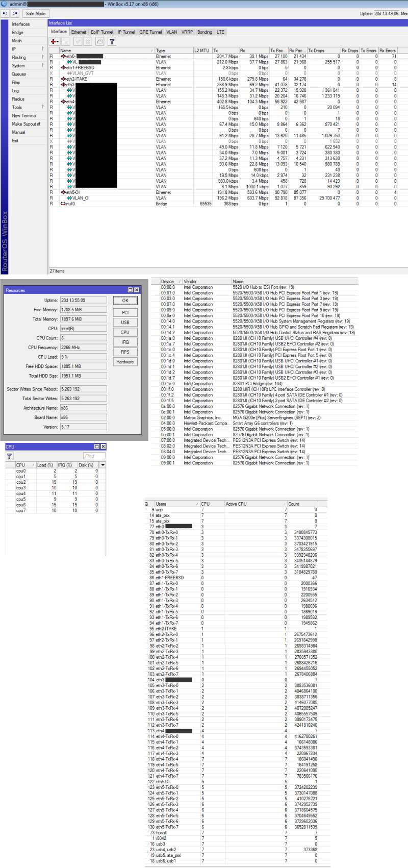Open the Bridge menu
Viewport: 408px width, 868px height.
pyautogui.click(x=17, y=32)
